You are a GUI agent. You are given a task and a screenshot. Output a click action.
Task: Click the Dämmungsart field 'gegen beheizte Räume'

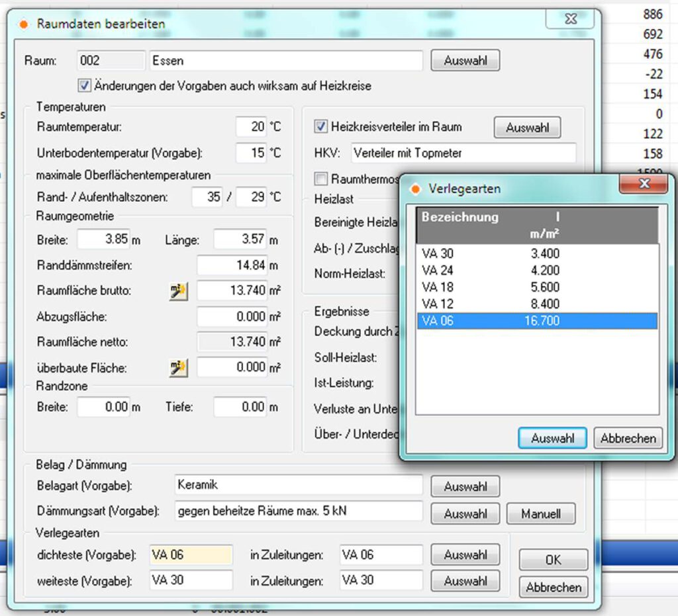click(x=299, y=511)
